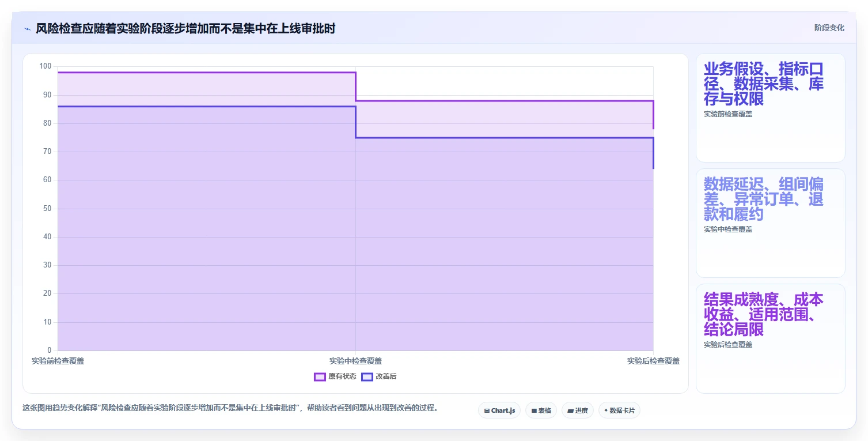Viewport: 868px width, 441px height.
Task: Click the title icon beside 风险检查 heading
Action: 27,29
